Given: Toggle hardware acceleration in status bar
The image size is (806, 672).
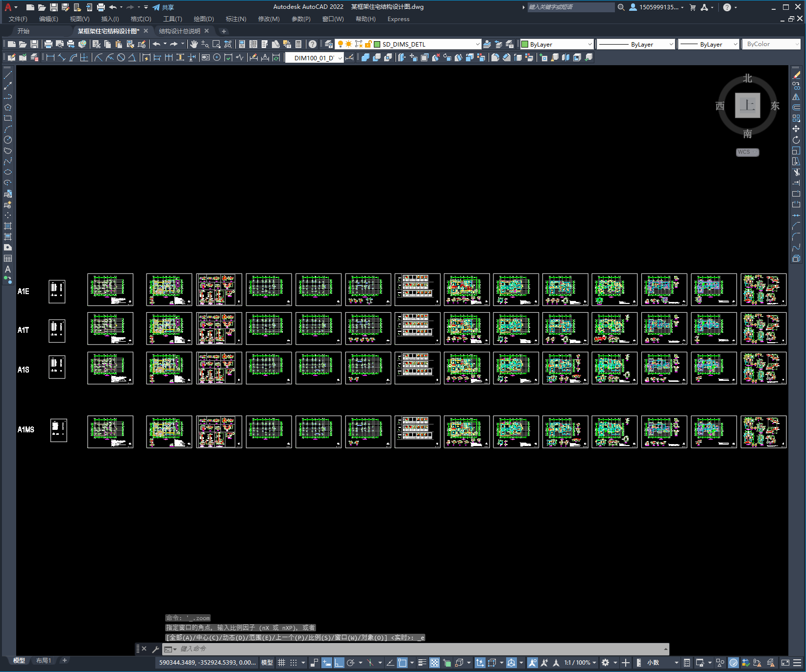Looking at the screenshot, I should pos(733,663).
